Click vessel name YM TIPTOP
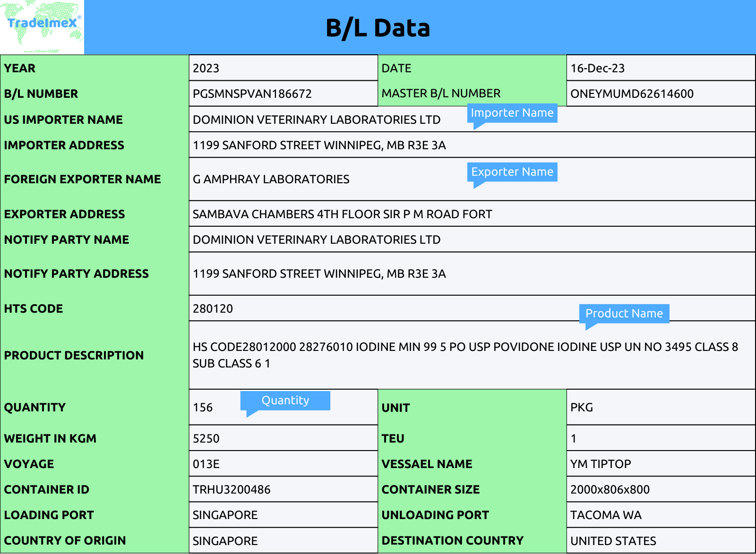 pos(601,464)
